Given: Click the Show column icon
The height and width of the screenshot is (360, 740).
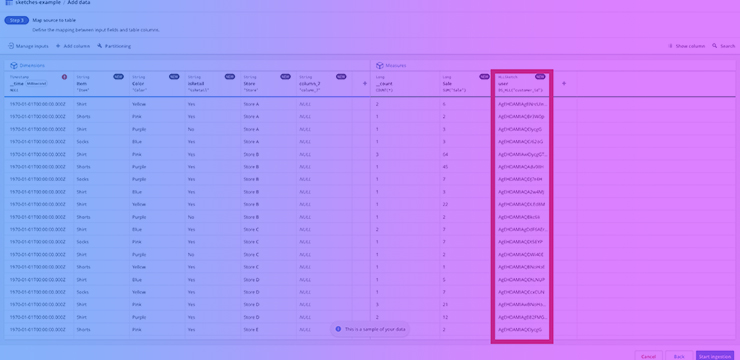Looking at the screenshot, I should pos(670,46).
